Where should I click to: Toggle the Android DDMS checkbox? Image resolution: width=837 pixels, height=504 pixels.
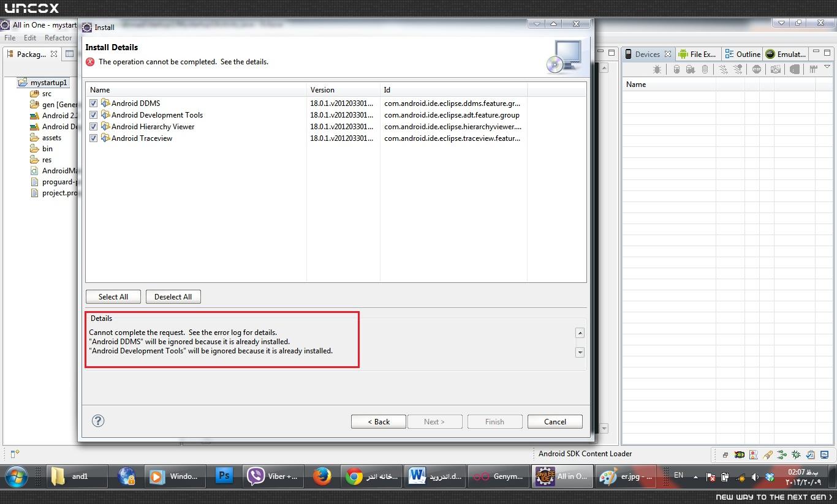pyautogui.click(x=93, y=103)
